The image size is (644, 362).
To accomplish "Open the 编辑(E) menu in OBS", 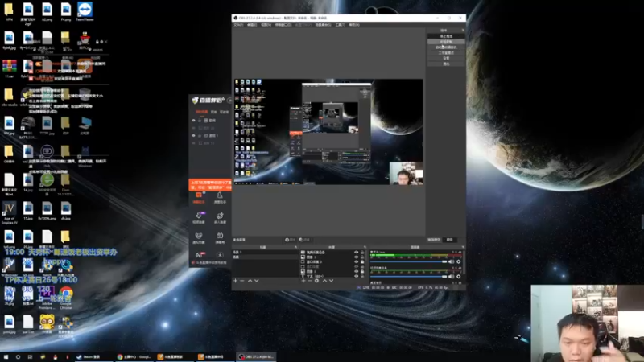I will coord(252,25).
